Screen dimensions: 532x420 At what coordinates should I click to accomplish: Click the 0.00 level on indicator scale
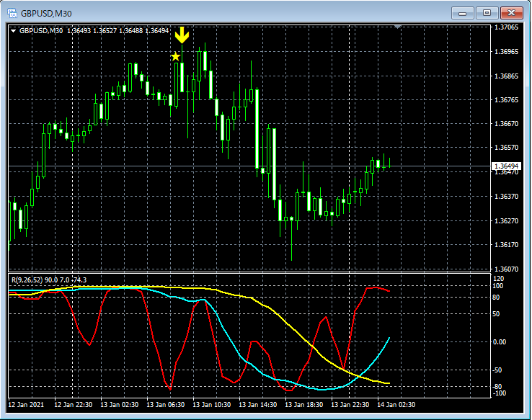(501, 341)
